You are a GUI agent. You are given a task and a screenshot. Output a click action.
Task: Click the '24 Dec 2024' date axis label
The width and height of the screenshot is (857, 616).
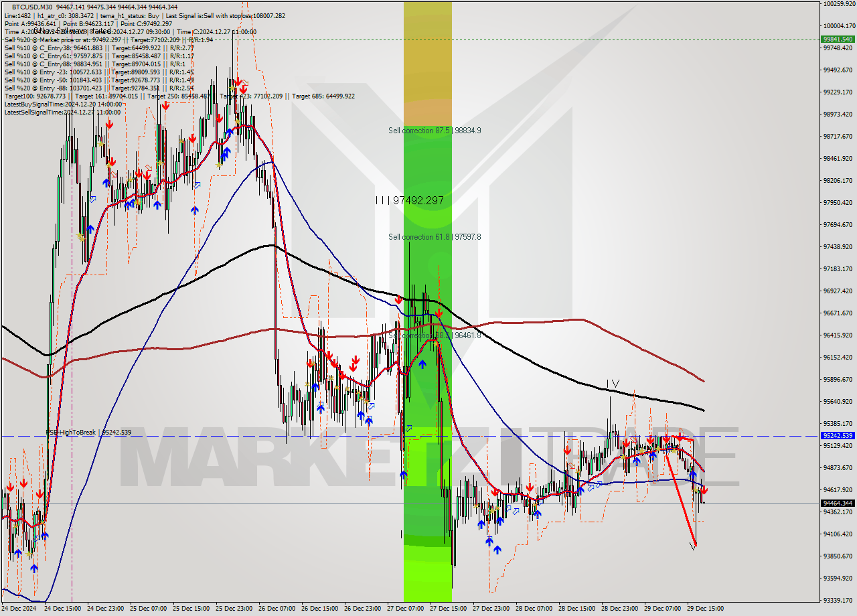coord(19,609)
